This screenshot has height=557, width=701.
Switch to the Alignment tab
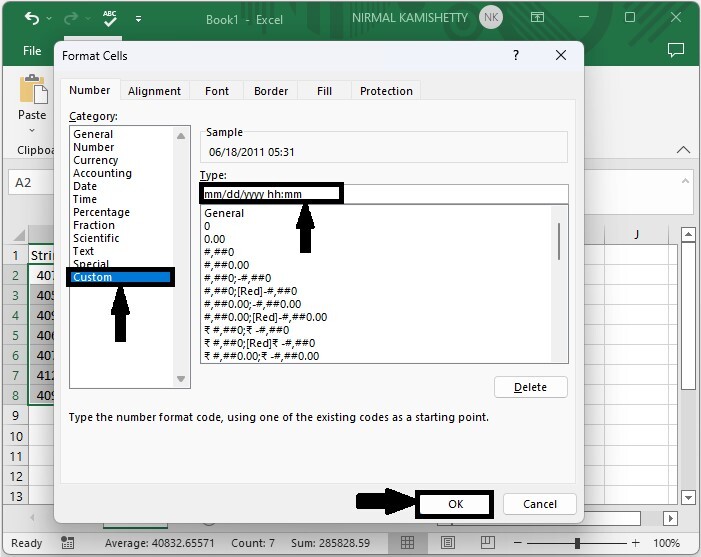pos(154,91)
